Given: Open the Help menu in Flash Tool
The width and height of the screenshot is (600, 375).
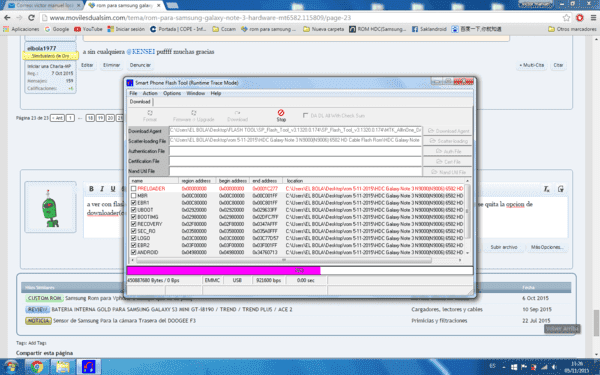Looking at the screenshot, I should (x=216, y=93).
